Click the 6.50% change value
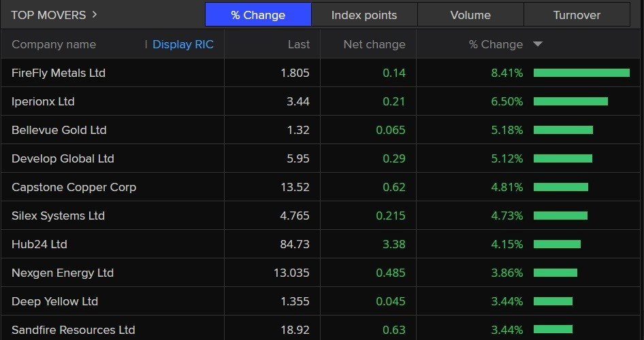644x340 pixels. [x=507, y=101]
